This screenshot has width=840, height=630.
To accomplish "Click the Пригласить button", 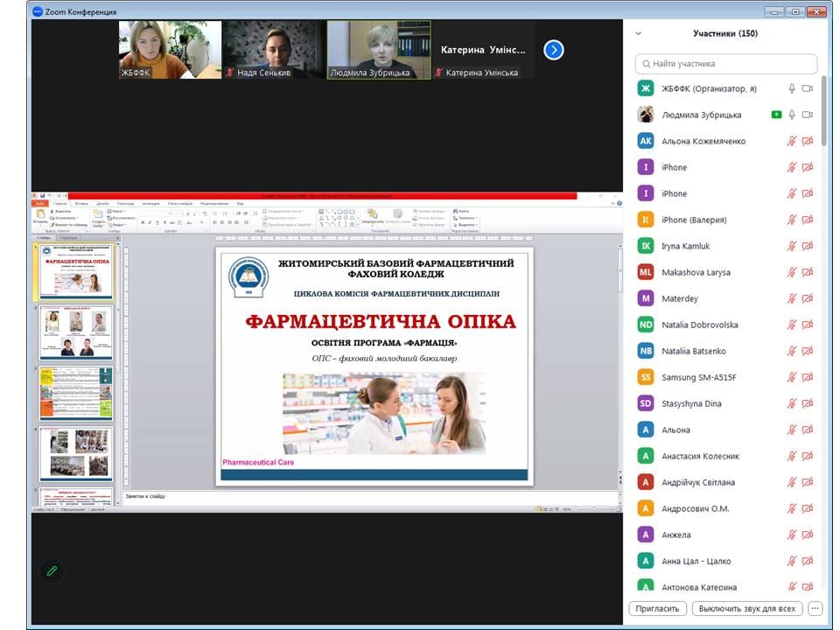I will [657, 609].
